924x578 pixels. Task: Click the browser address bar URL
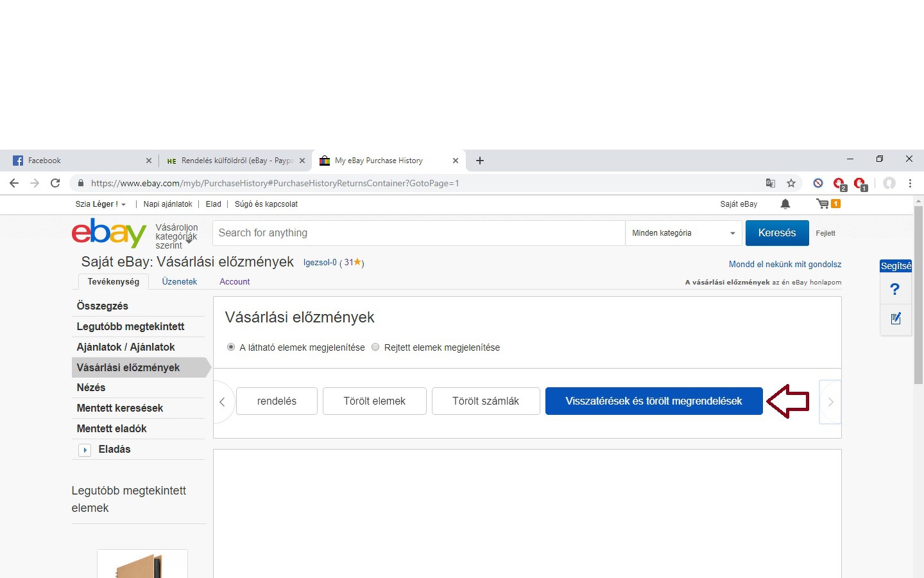[x=275, y=183]
